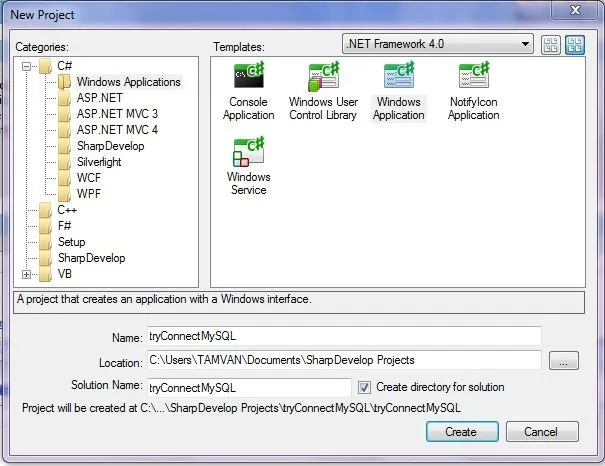Click the C# category folder icon

46,66
